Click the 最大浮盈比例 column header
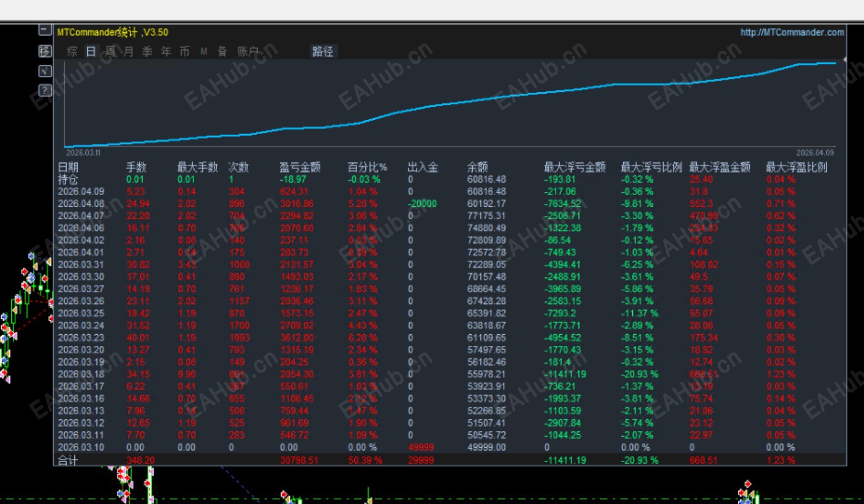864x504 pixels. 797,167
